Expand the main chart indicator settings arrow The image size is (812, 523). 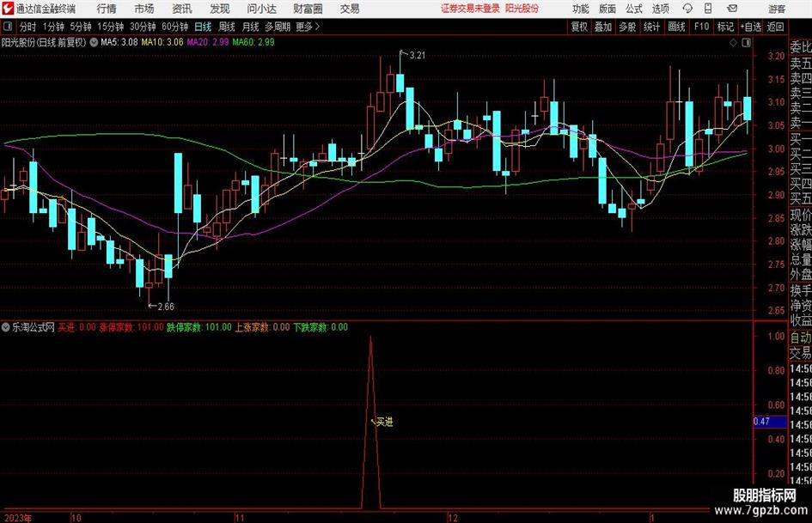[x=94, y=42]
